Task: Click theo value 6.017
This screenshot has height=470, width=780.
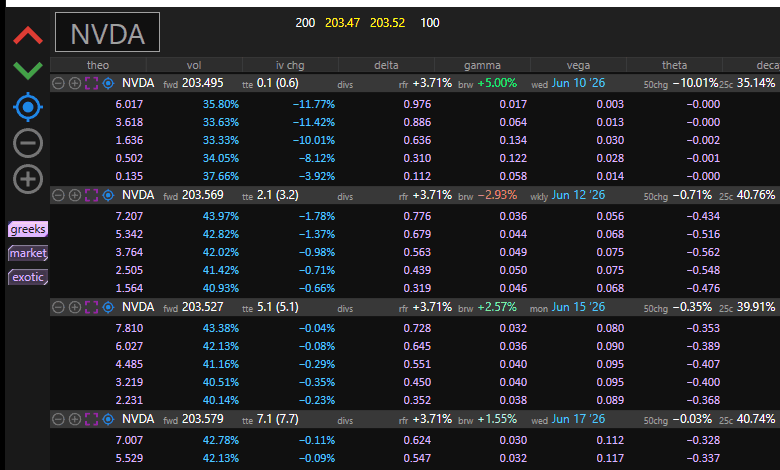Action: coord(129,104)
